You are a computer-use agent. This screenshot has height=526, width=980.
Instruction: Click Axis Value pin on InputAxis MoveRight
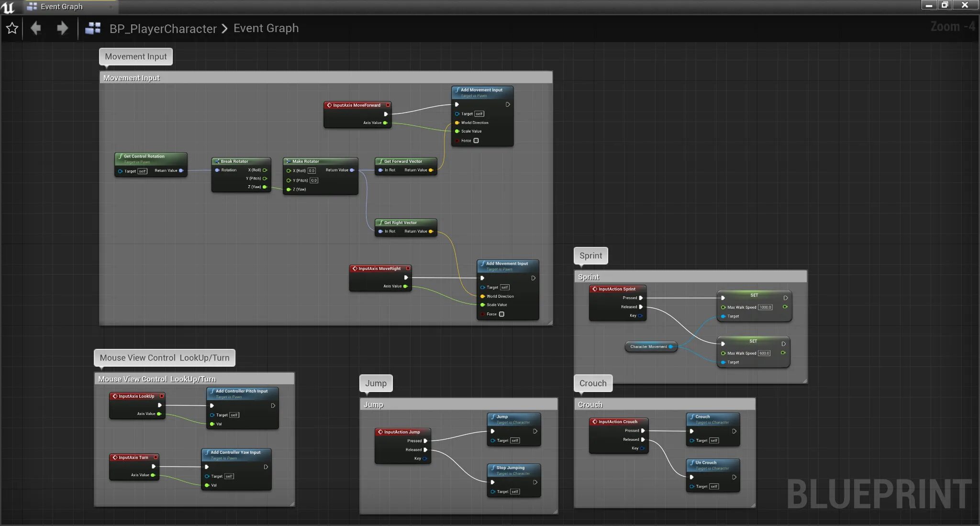pyautogui.click(x=405, y=286)
